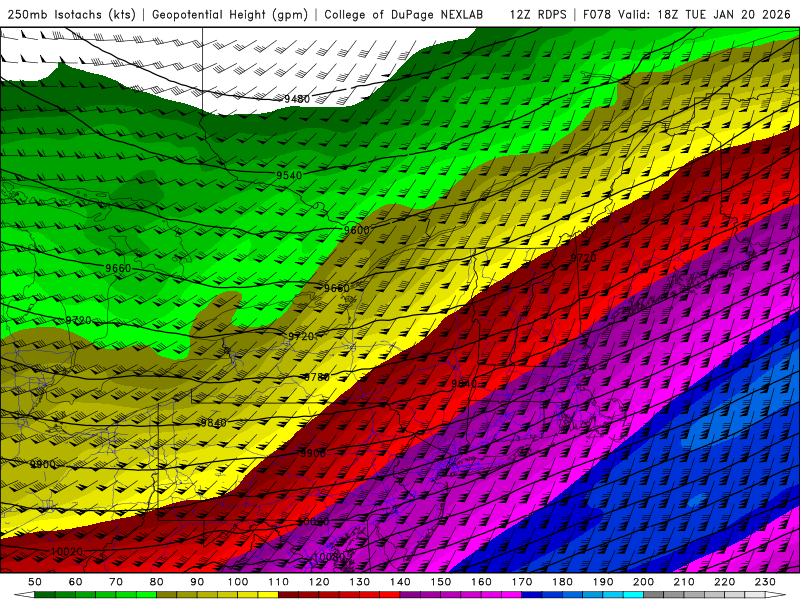Click the 70 value on the color scale
Image resolution: width=800 pixels, height=600 pixels.
(x=116, y=582)
